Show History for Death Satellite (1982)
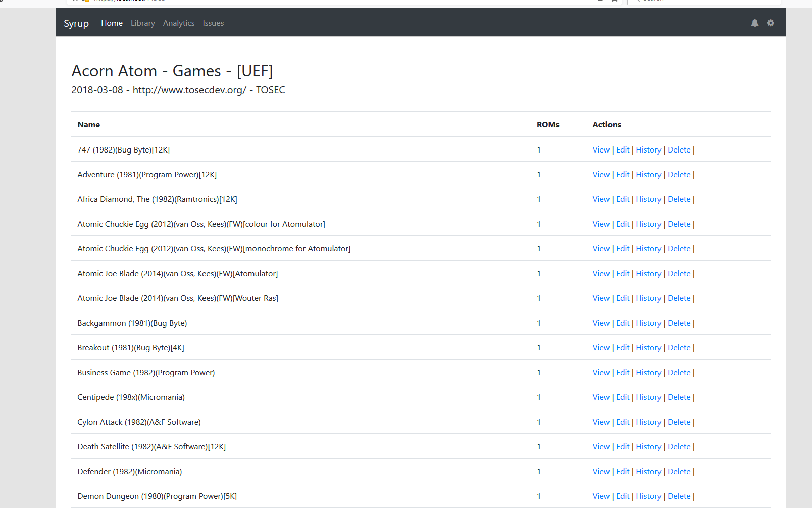This screenshot has height=508, width=812. 648,447
